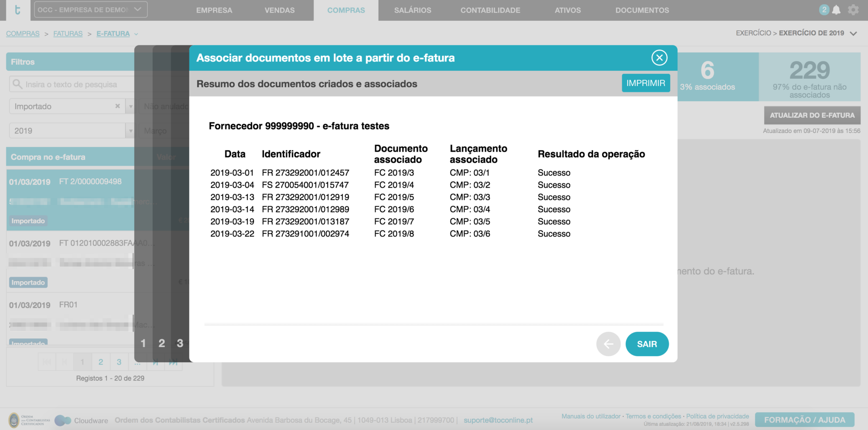Open Política de privacidade link
The width and height of the screenshot is (868, 430).
[x=718, y=416]
